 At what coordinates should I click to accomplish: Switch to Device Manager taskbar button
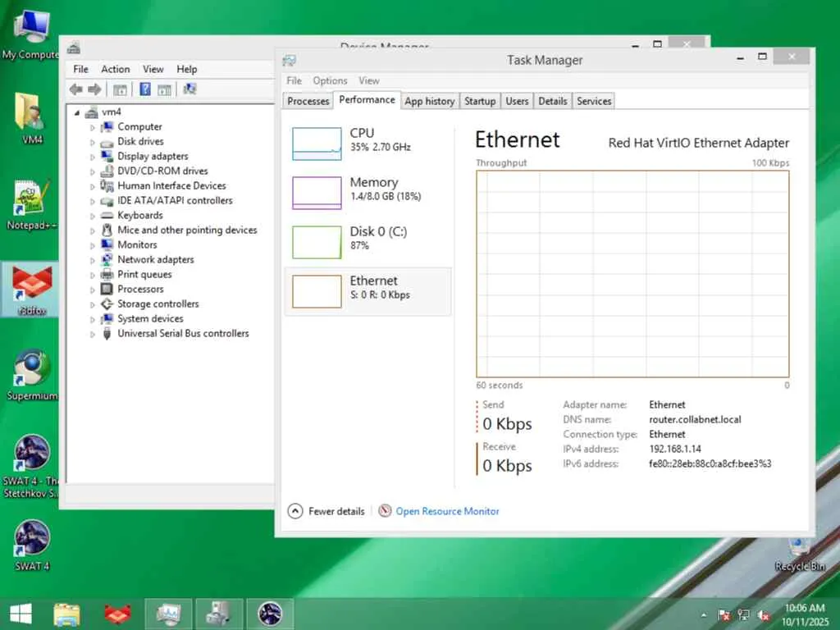(x=218, y=614)
